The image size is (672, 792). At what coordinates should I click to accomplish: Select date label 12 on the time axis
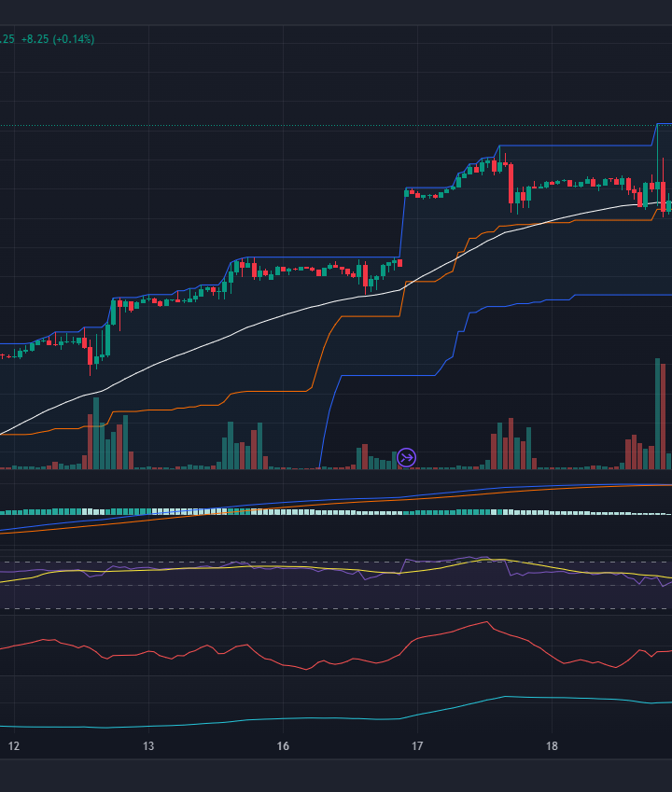(14, 746)
